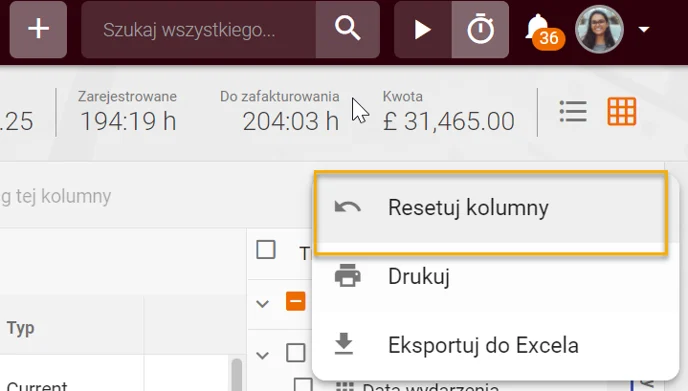688x391 pixels.
Task: Switch to orange grid view icon
Action: (622, 111)
